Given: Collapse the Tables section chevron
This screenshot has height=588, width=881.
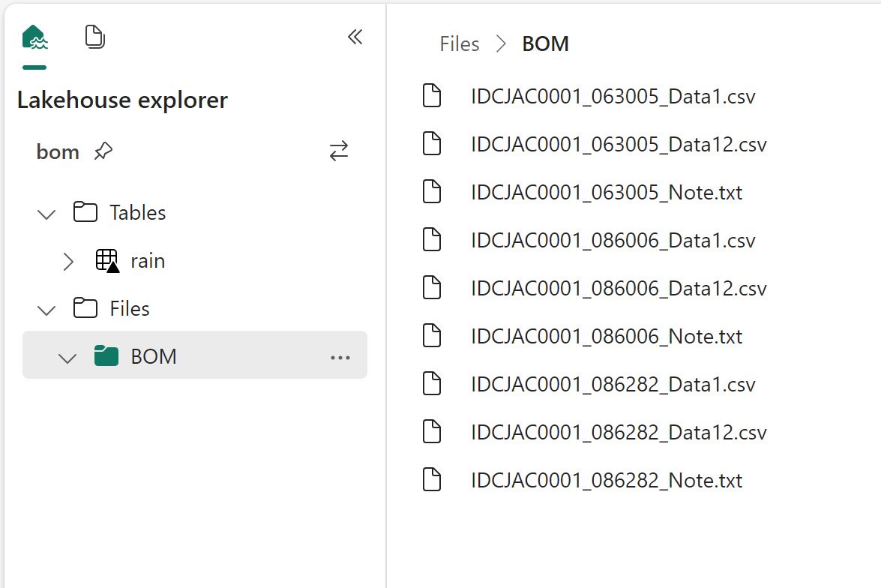Looking at the screenshot, I should tap(46, 214).
